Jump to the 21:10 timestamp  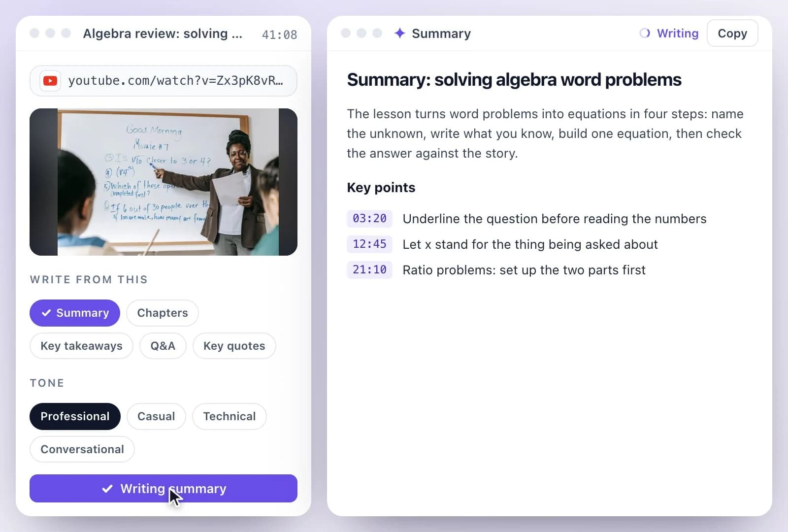[x=369, y=269]
